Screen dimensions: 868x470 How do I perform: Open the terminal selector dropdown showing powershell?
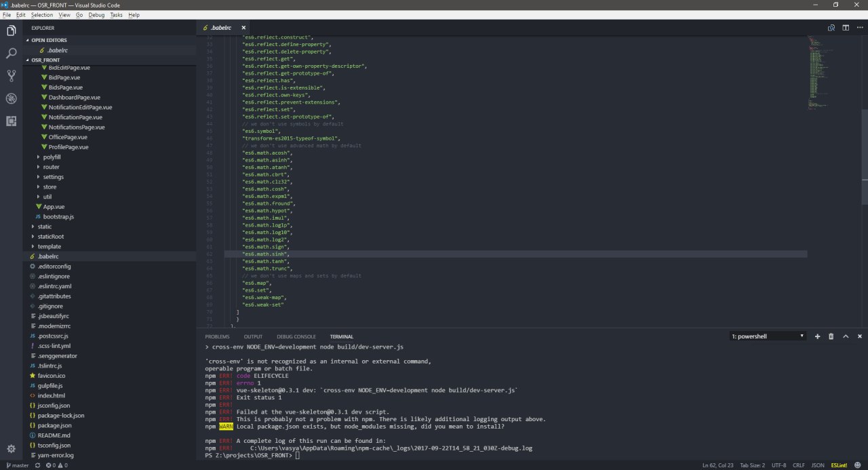point(768,336)
